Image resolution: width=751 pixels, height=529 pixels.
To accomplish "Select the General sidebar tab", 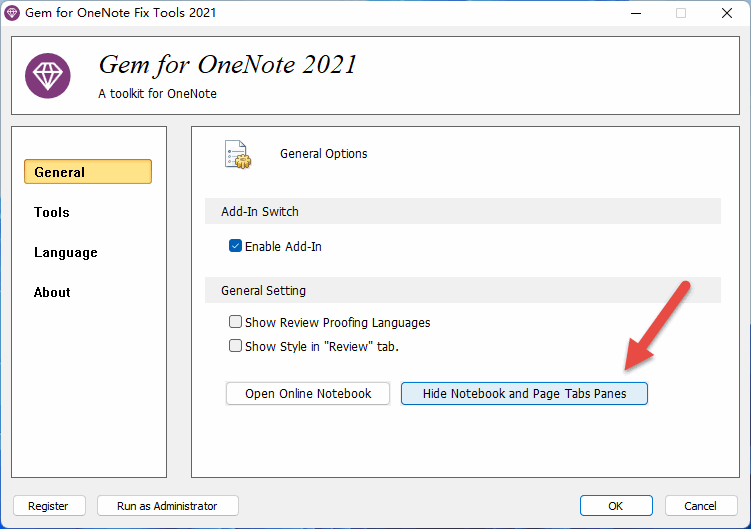I will pos(88,172).
